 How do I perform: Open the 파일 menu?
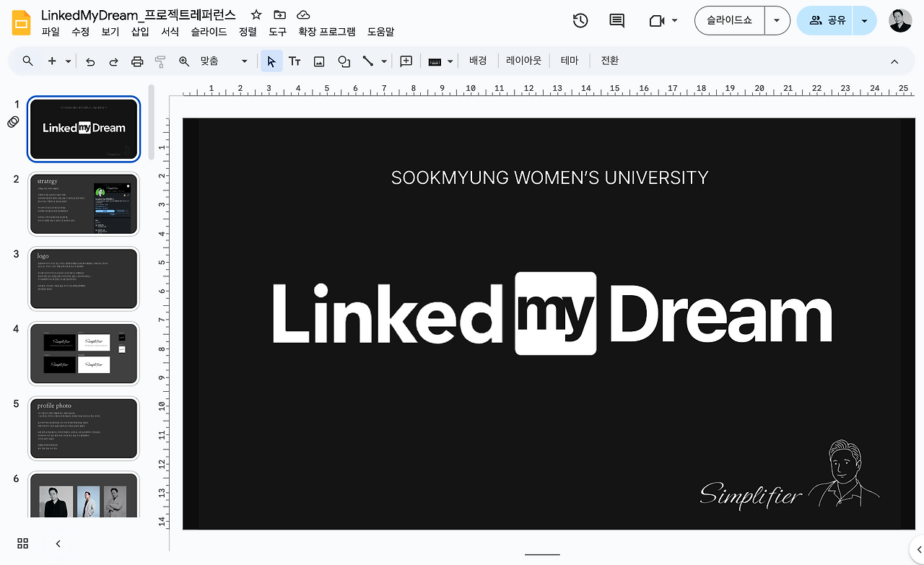(x=51, y=32)
